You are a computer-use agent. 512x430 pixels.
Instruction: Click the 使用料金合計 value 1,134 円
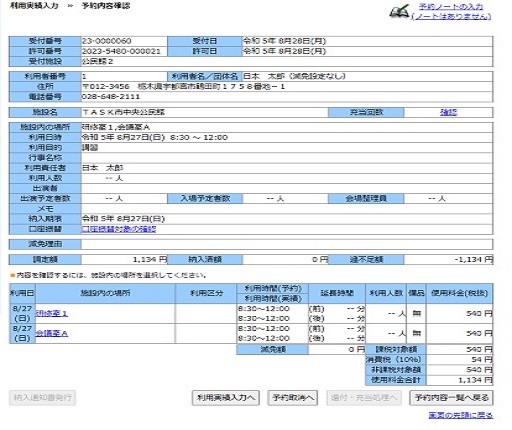coord(475,380)
